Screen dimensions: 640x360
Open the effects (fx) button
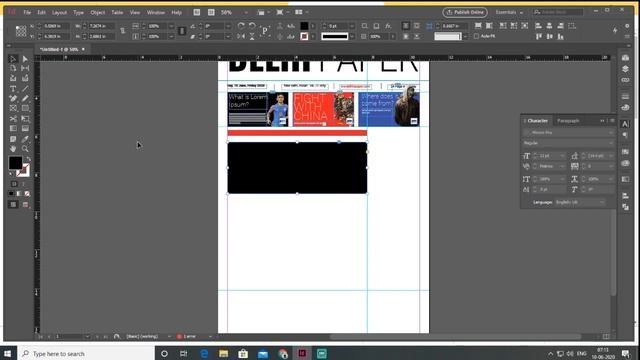pyautogui.click(x=388, y=26)
